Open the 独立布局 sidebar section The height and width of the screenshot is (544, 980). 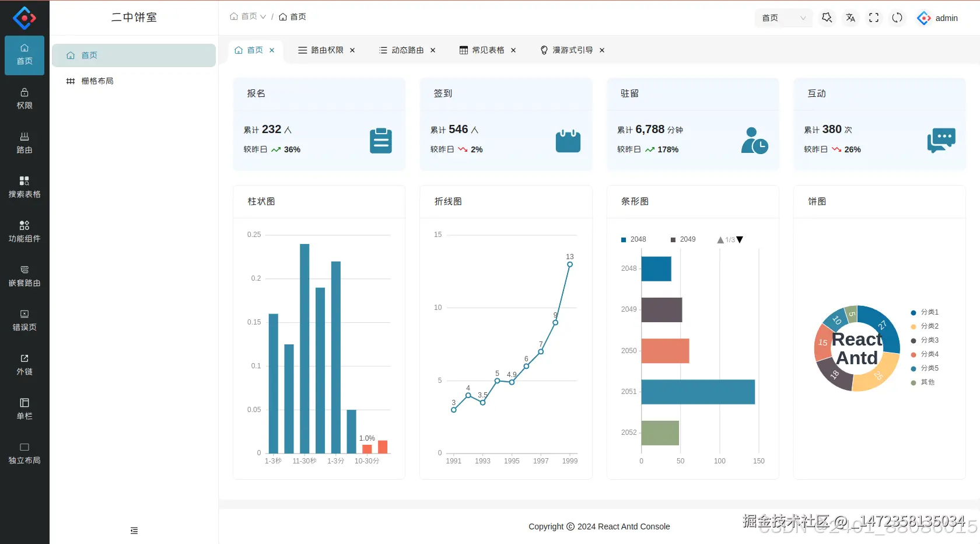click(x=24, y=454)
